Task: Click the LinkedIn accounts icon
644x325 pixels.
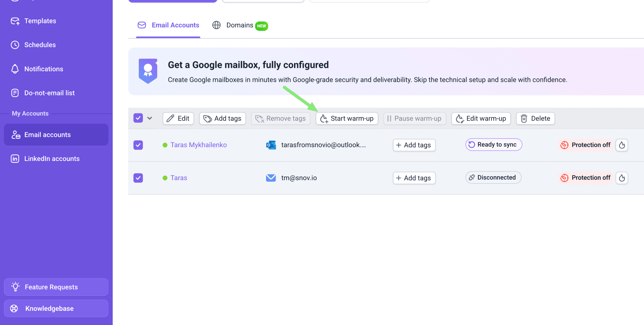Action: (15, 159)
